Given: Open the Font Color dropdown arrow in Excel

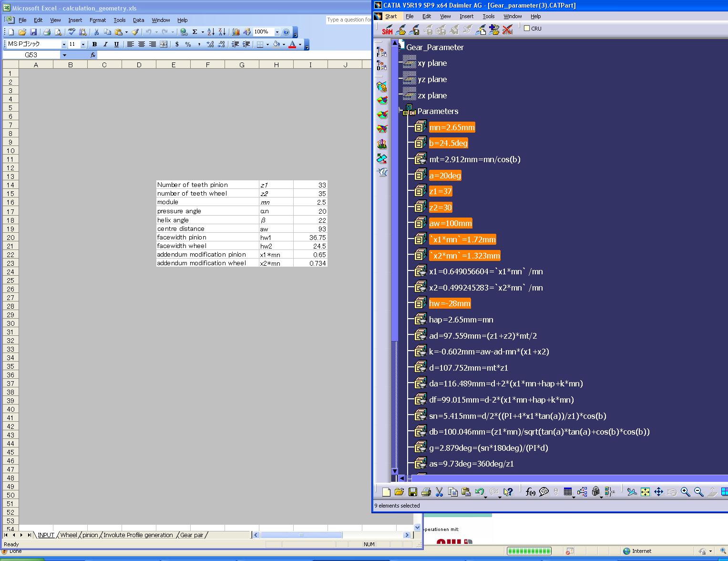Looking at the screenshot, I should coord(300,44).
